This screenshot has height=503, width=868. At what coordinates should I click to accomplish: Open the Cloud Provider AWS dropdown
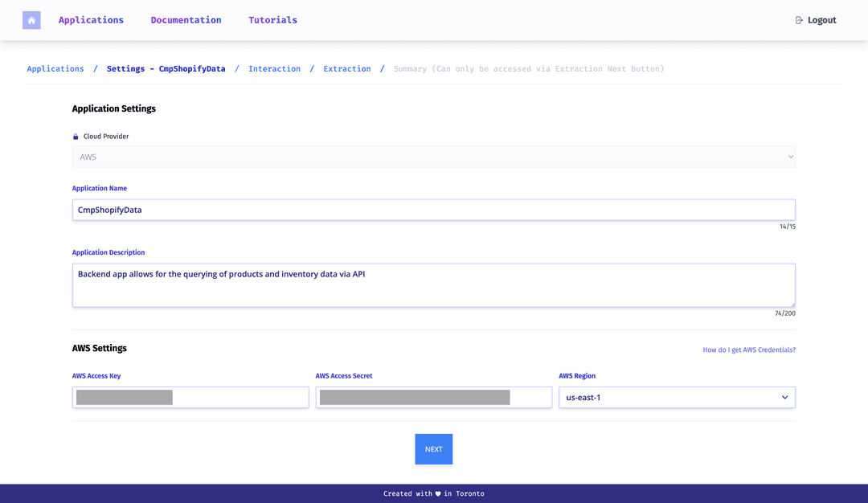[x=433, y=157]
